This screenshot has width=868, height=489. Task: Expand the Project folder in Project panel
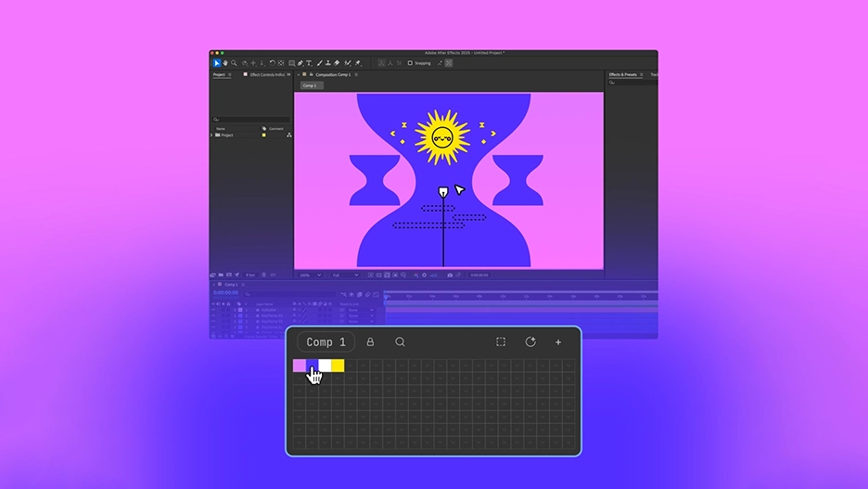tap(211, 135)
